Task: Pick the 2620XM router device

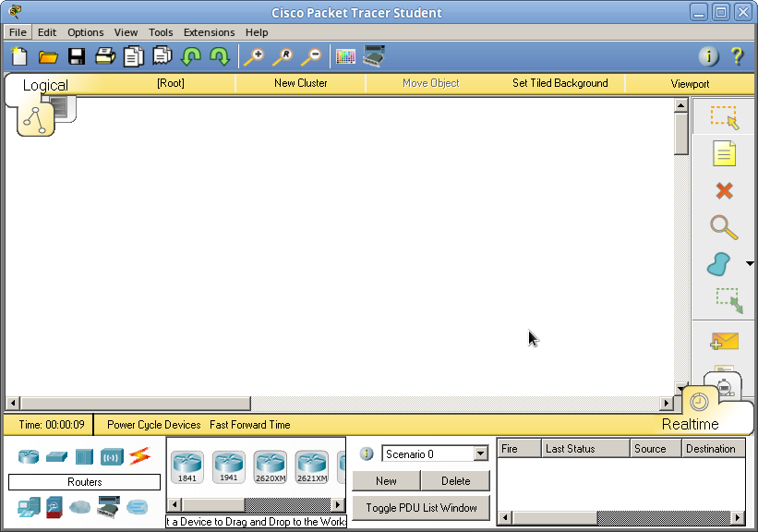Action: click(271, 466)
